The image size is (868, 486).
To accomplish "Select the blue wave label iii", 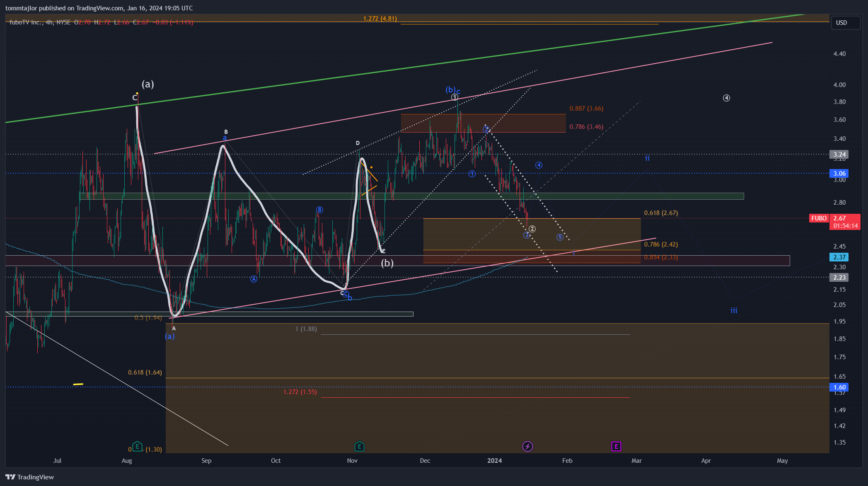I will (734, 310).
